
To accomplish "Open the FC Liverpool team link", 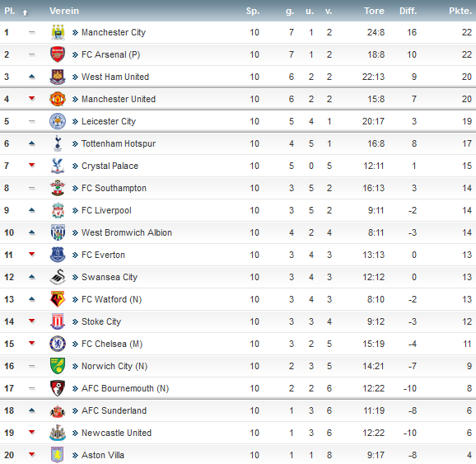I will [x=106, y=210].
